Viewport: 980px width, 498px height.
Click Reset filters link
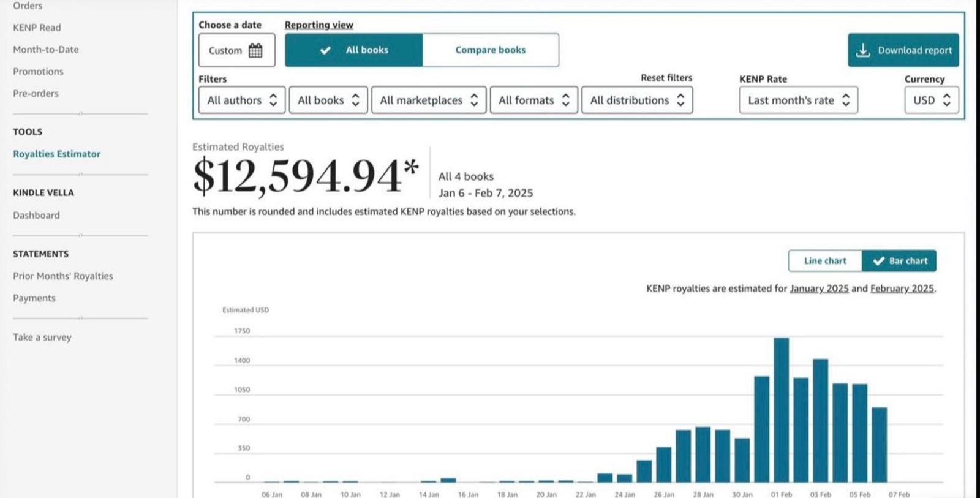tap(666, 78)
